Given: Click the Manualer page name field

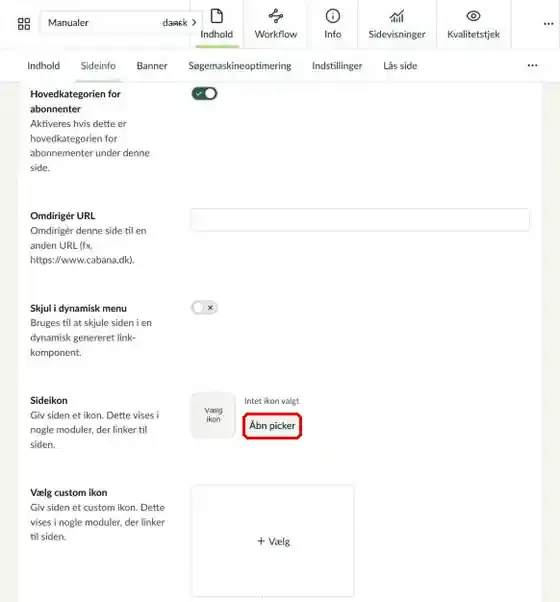Looking at the screenshot, I should [x=104, y=23].
